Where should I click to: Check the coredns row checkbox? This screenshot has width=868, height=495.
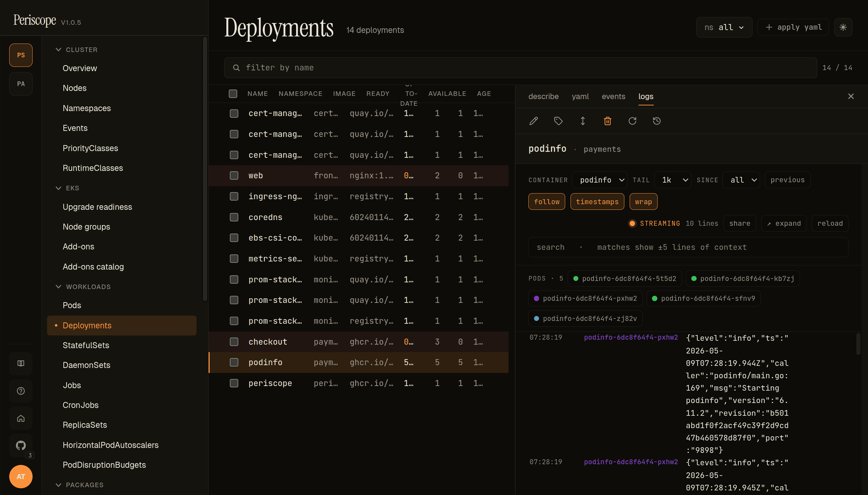pos(234,217)
